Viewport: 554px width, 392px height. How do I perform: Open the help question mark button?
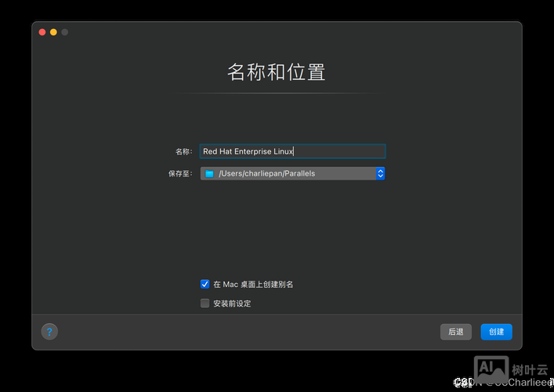[49, 332]
